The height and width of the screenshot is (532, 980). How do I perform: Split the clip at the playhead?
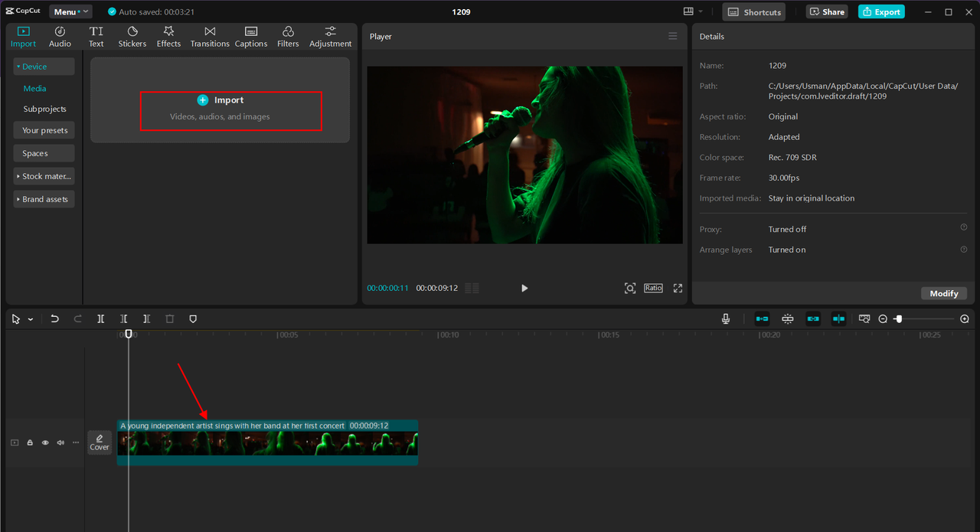tap(100, 318)
